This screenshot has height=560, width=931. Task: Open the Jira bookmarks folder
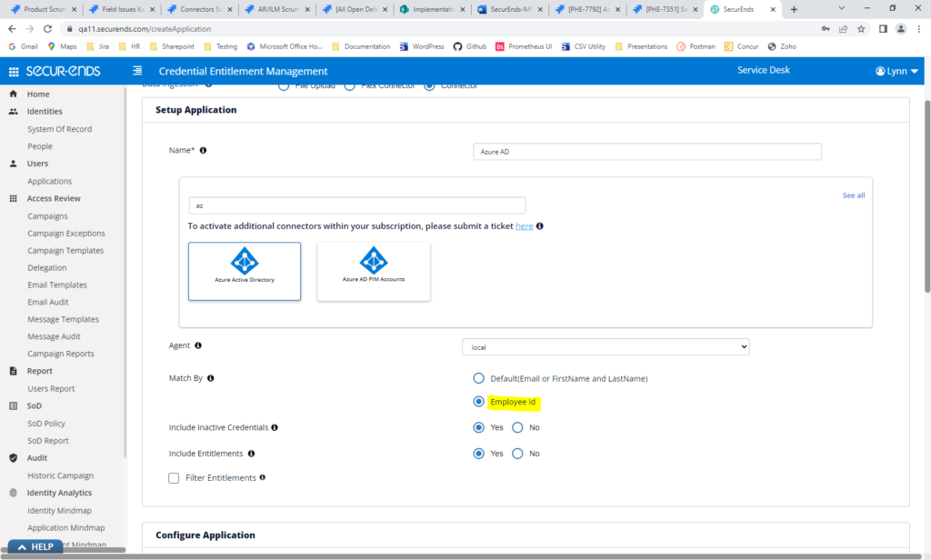(x=98, y=46)
